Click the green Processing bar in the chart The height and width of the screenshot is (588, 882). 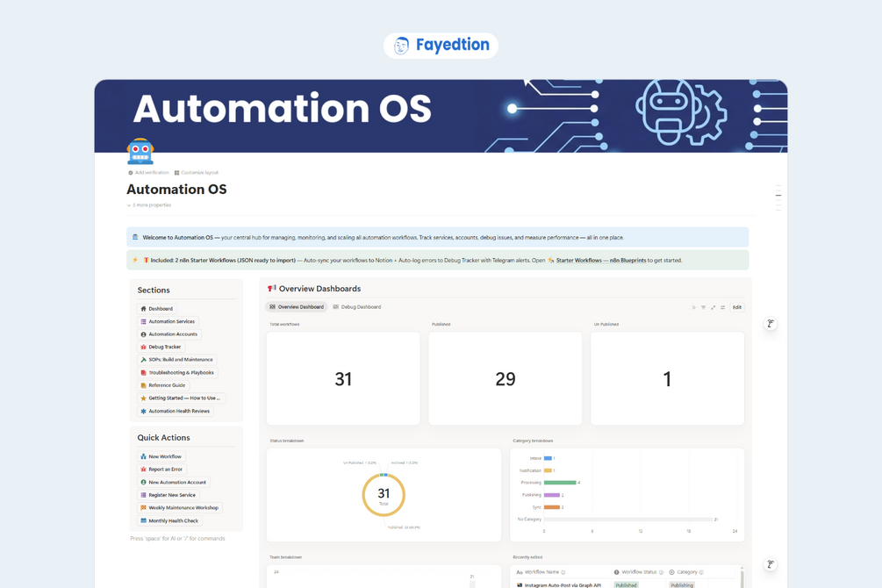560,482
